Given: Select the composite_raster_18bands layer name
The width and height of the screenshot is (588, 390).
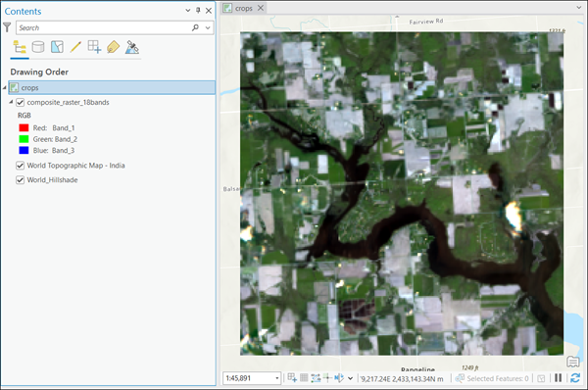Looking at the screenshot, I should pyautogui.click(x=68, y=102).
